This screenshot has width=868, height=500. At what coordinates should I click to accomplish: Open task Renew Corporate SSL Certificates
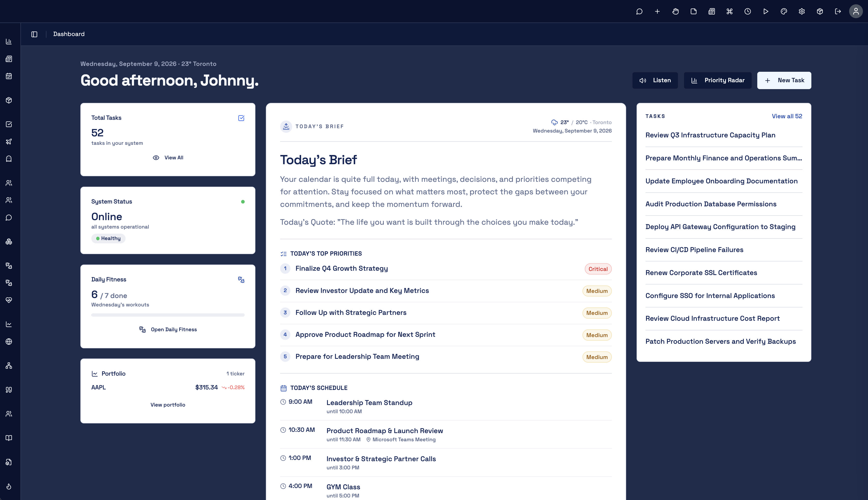[x=701, y=273]
